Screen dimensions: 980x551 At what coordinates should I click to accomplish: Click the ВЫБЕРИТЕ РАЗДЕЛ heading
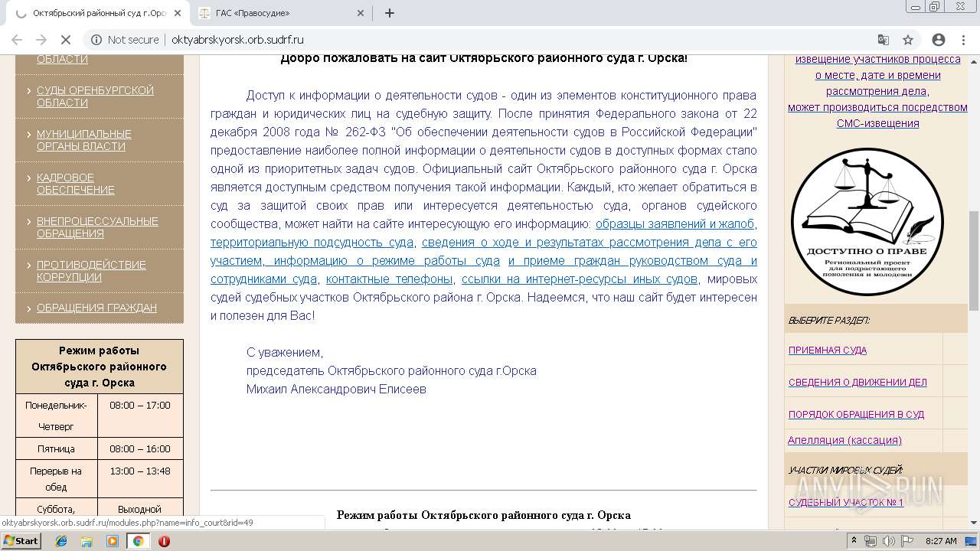(829, 321)
